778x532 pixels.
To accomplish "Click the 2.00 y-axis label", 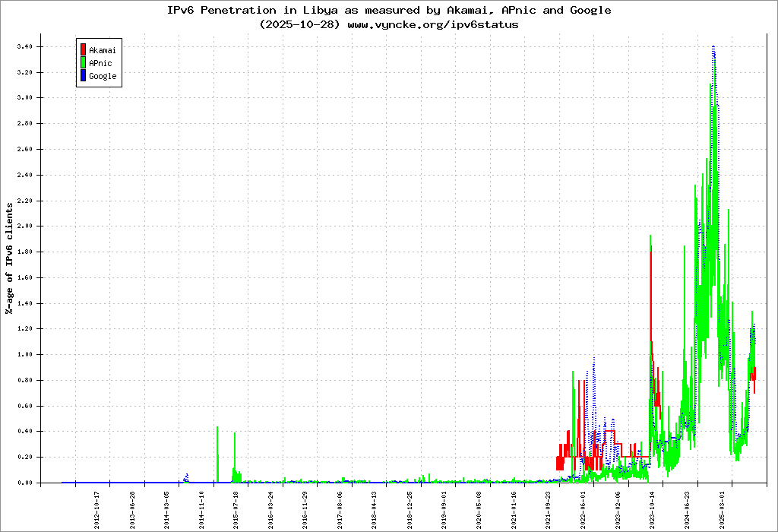I will (x=24, y=226).
